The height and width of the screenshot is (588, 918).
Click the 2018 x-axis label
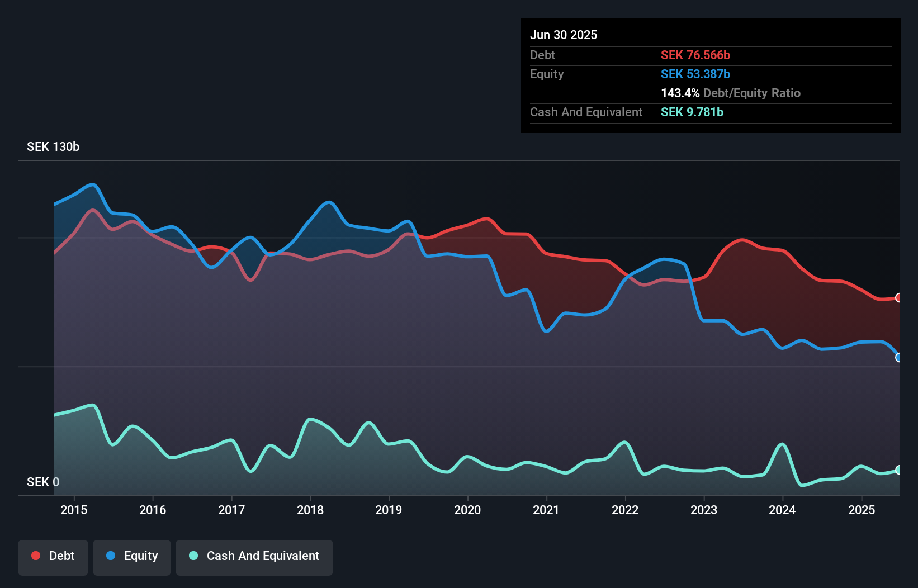pyautogui.click(x=310, y=510)
